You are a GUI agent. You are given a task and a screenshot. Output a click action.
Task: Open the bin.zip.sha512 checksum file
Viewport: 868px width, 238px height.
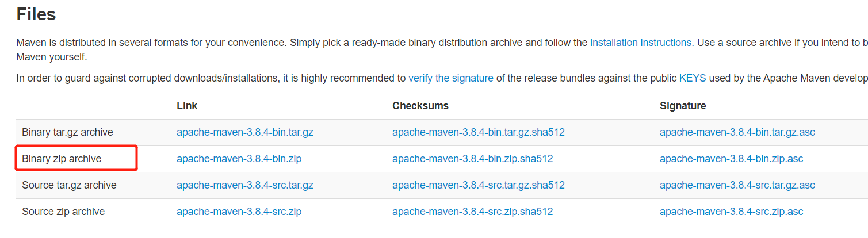pos(472,159)
